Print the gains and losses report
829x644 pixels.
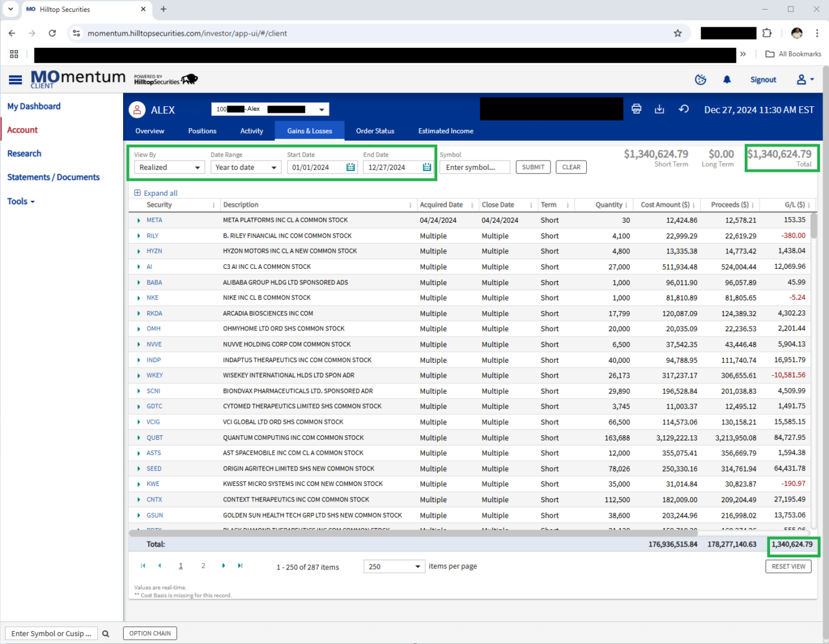(x=637, y=109)
